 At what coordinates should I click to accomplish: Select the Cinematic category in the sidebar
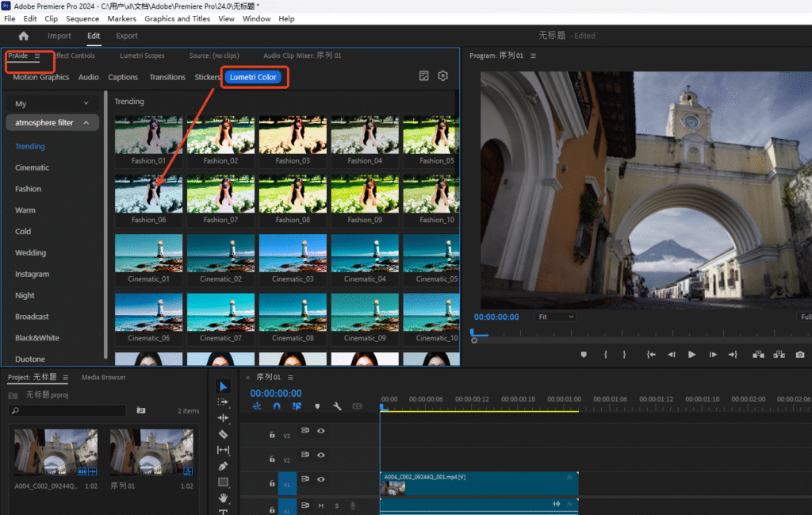tap(32, 167)
